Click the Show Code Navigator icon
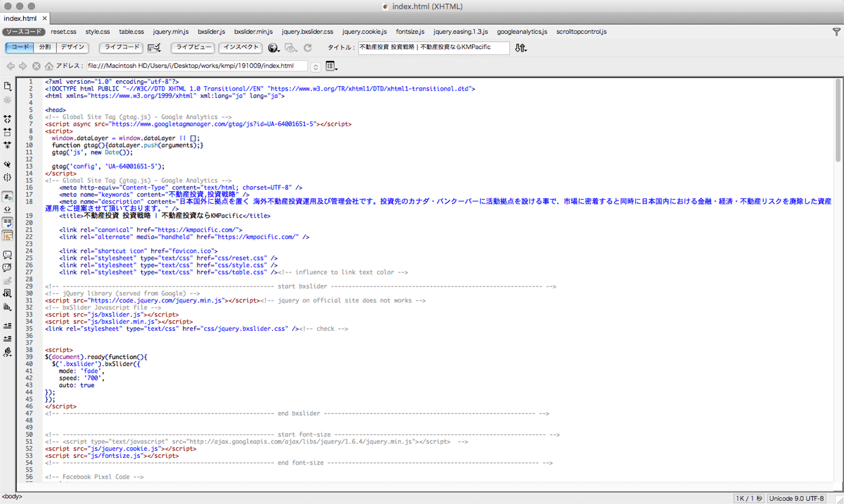844x504 pixels. click(x=7, y=100)
